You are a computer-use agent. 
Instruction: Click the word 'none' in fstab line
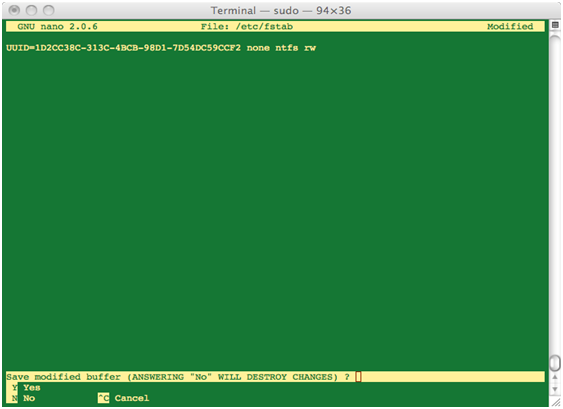[258, 48]
